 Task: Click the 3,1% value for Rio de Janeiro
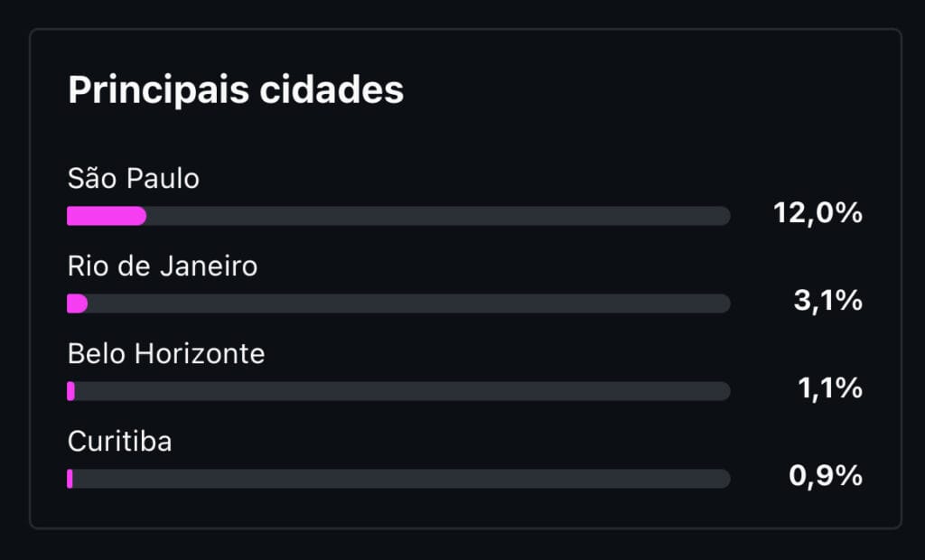[827, 302]
